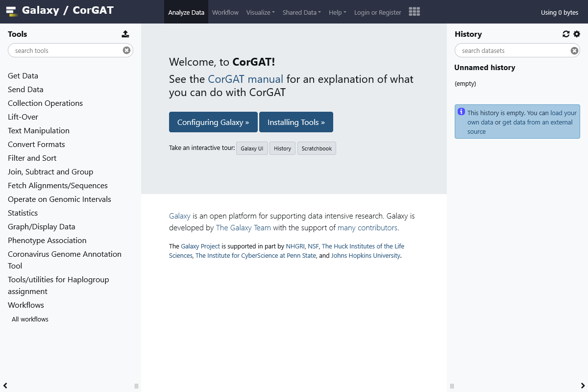Open the Visualize dropdown menu

pos(260,12)
